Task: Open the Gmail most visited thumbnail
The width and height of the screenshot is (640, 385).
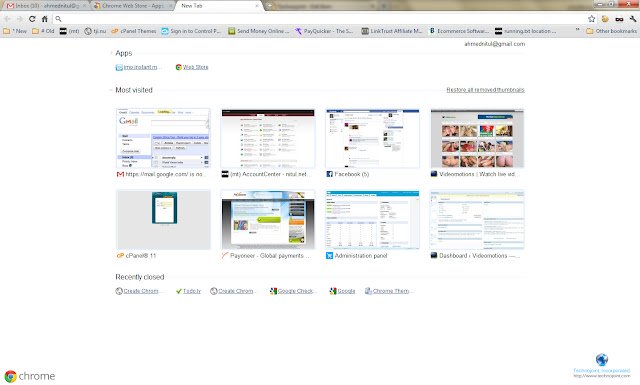Action: pyautogui.click(x=163, y=138)
